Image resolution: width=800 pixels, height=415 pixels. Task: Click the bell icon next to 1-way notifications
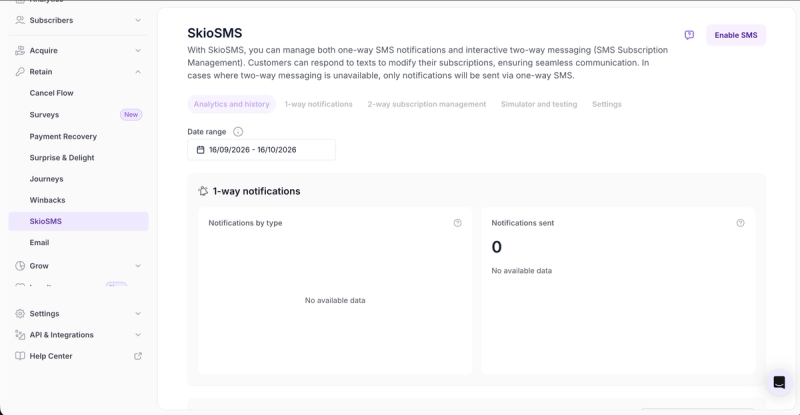tap(203, 191)
